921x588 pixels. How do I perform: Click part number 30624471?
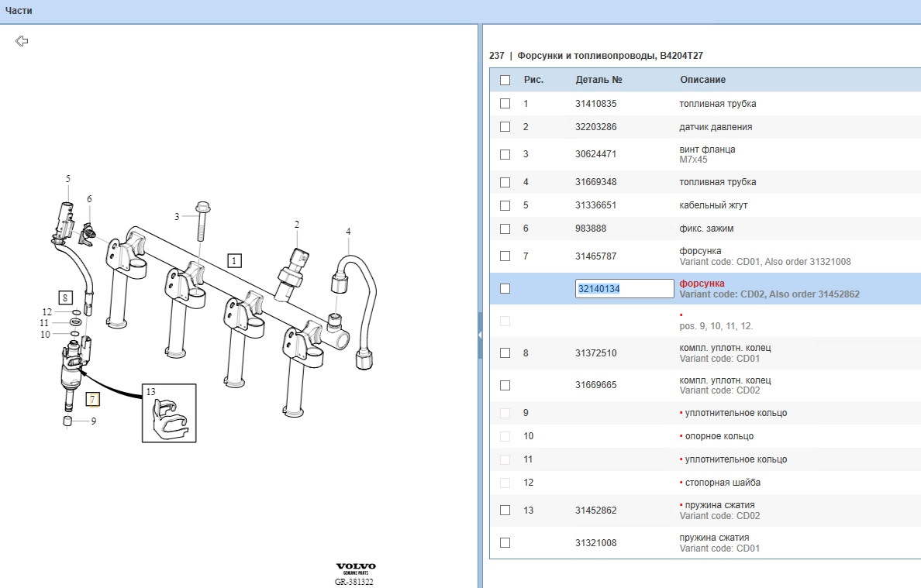[595, 154]
